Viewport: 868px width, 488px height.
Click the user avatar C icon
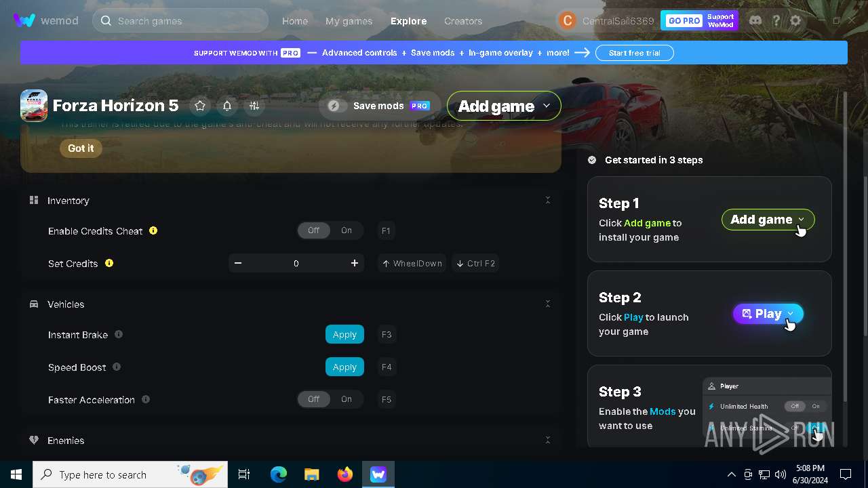click(567, 20)
